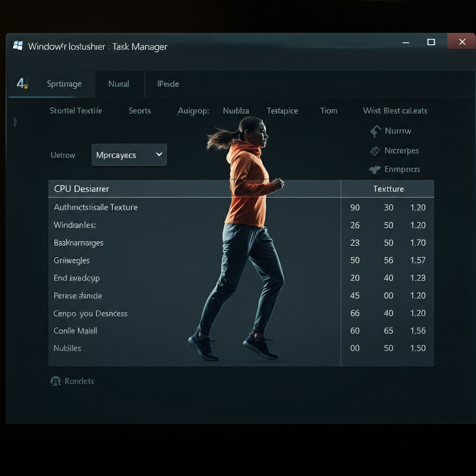Open the IPeide tab
The height and width of the screenshot is (476, 476).
[168, 84]
